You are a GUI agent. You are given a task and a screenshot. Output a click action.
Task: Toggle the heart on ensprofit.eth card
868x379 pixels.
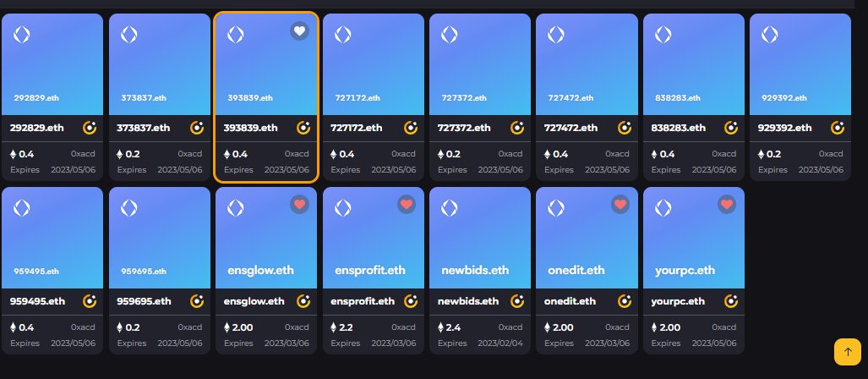(x=407, y=205)
